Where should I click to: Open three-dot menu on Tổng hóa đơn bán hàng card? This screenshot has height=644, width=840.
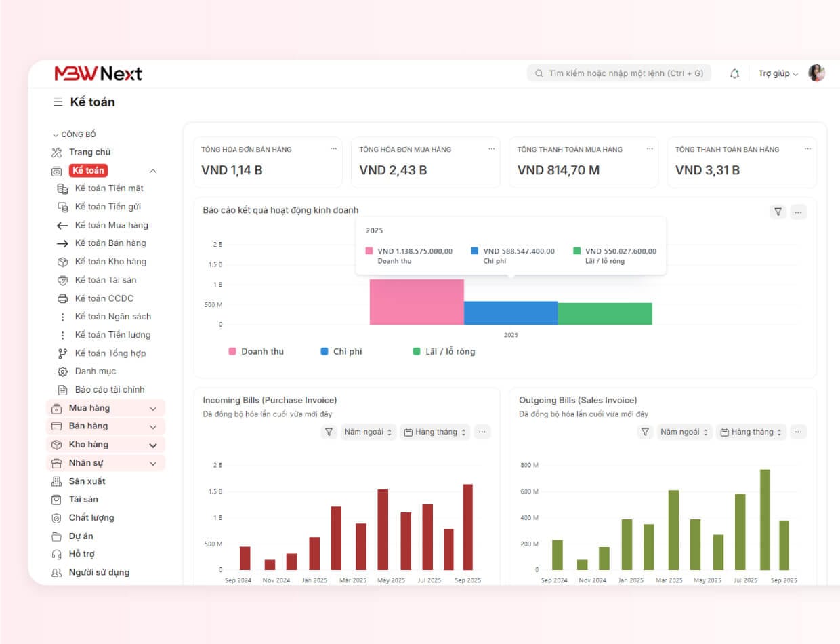(x=333, y=149)
